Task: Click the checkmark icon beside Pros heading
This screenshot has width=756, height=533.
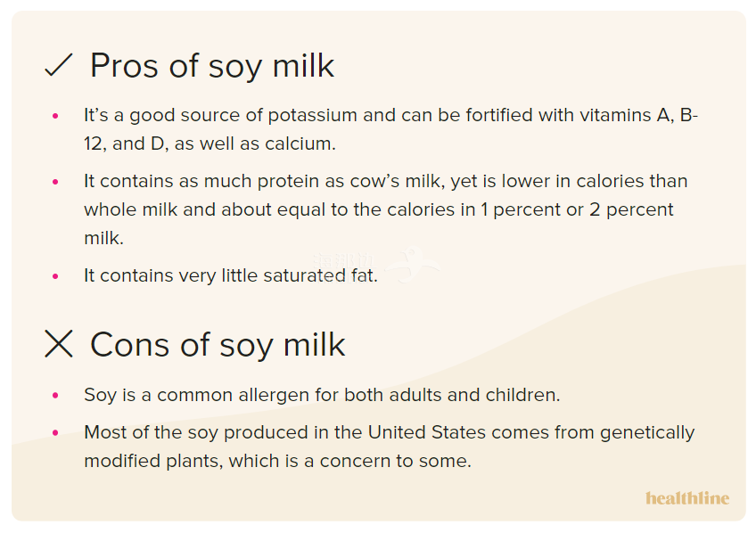Action: 58,65
